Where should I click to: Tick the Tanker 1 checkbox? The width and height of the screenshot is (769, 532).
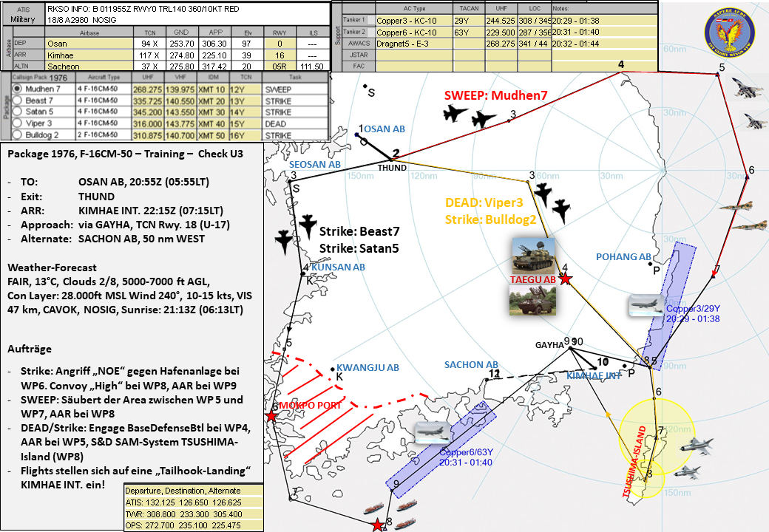[370, 21]
